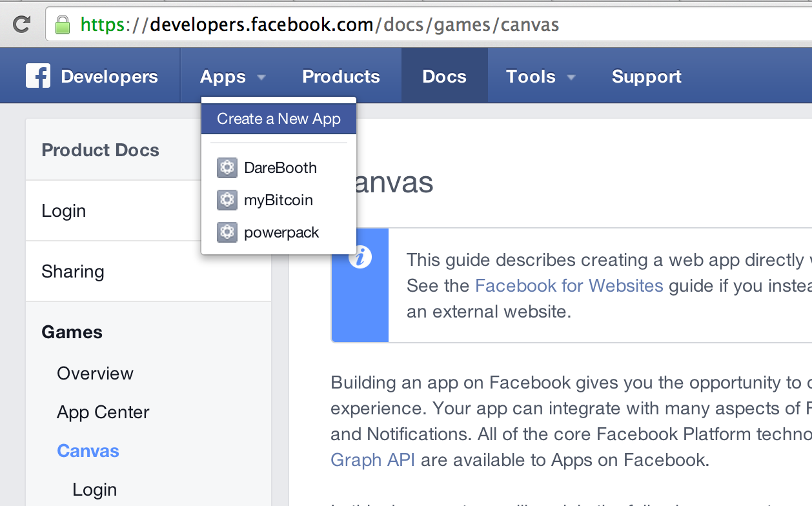Click the DareBooth app gear icon

(x=227, y=168)
